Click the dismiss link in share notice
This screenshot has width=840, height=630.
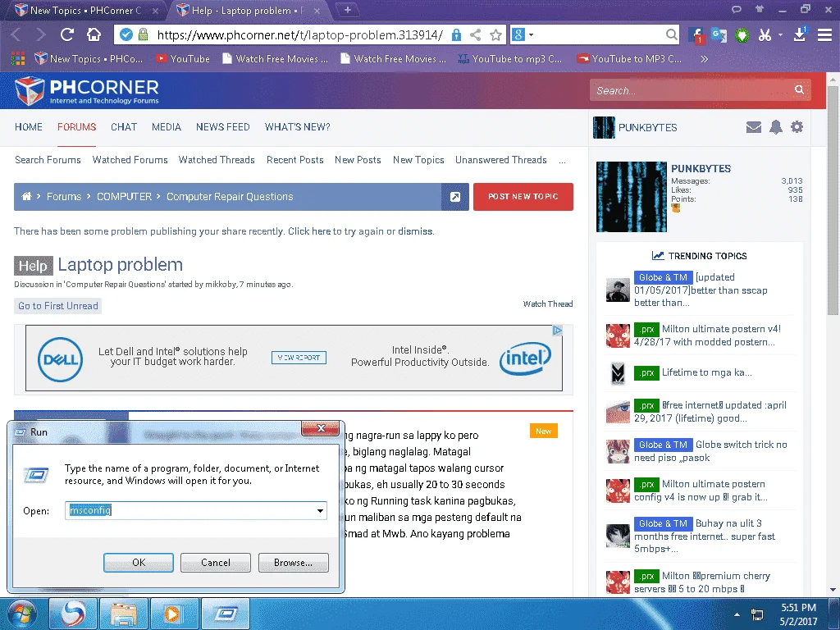click(414, 231)
